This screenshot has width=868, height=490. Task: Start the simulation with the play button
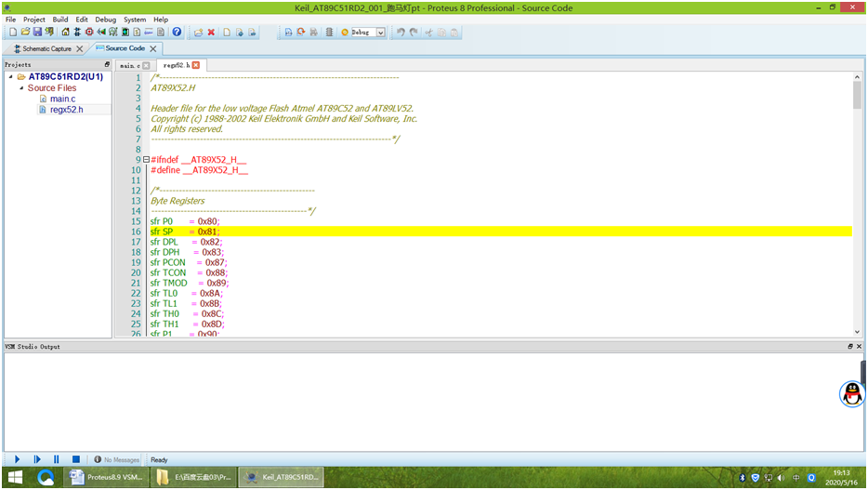(x=17, y=459)
